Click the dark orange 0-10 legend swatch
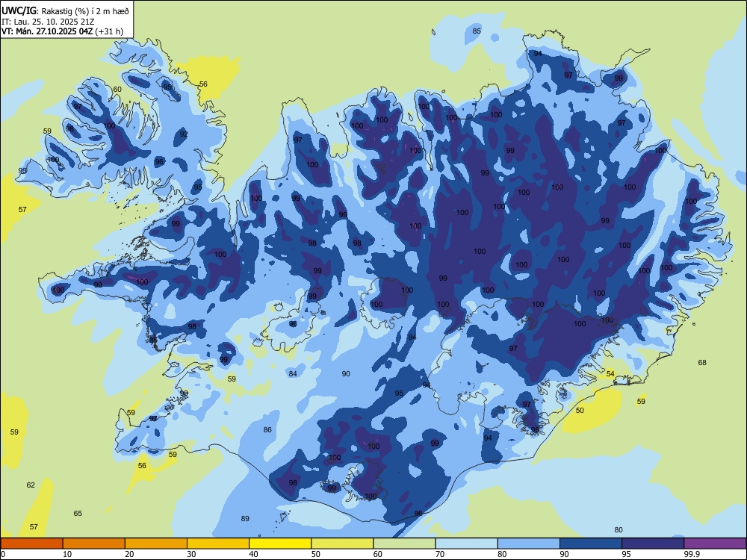747x560 pixels. point(31,544)
